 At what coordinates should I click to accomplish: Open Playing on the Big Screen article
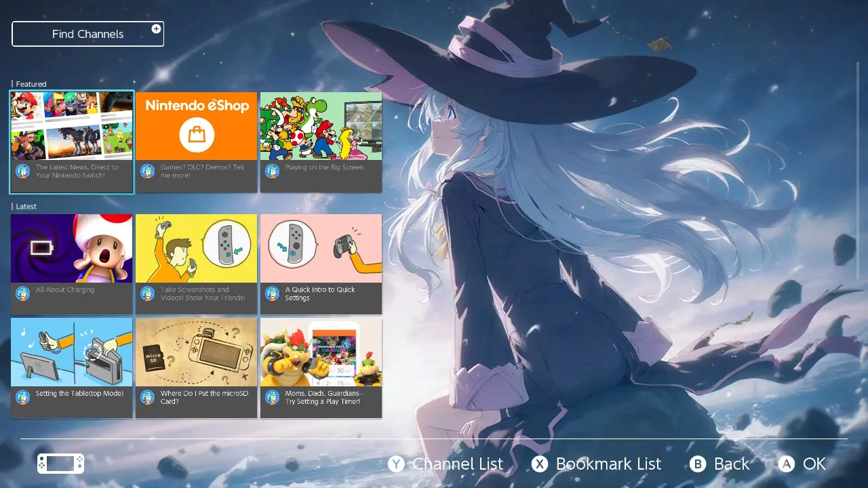(x=321, y=142)
